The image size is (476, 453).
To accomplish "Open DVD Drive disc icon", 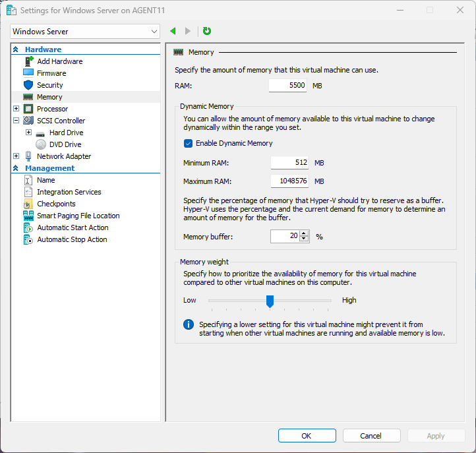I will 41,144.
